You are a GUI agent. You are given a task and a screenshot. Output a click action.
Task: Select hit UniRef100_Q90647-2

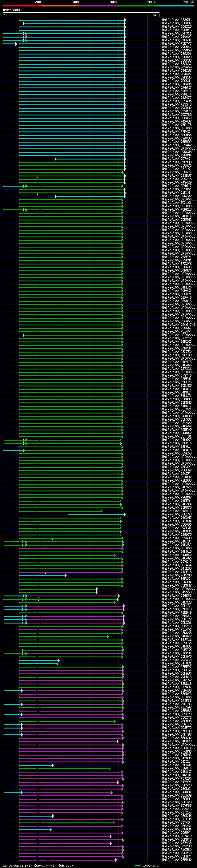point(179,325)
